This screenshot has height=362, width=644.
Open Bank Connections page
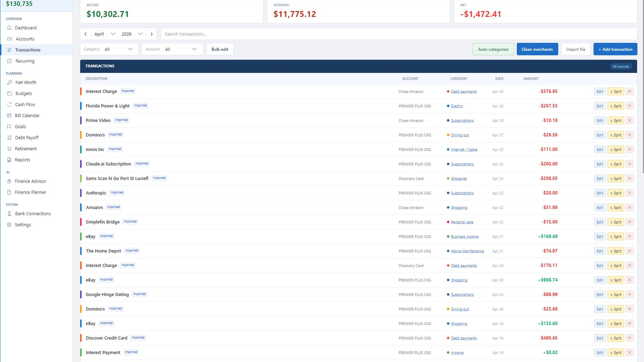pyautogui.click(x=36, y=214)
